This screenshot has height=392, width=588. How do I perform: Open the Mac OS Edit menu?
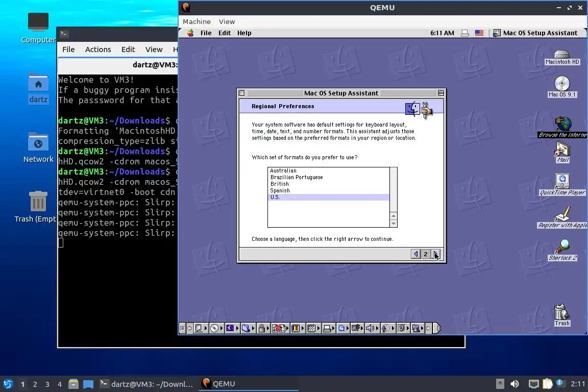[x=225, y=33]
